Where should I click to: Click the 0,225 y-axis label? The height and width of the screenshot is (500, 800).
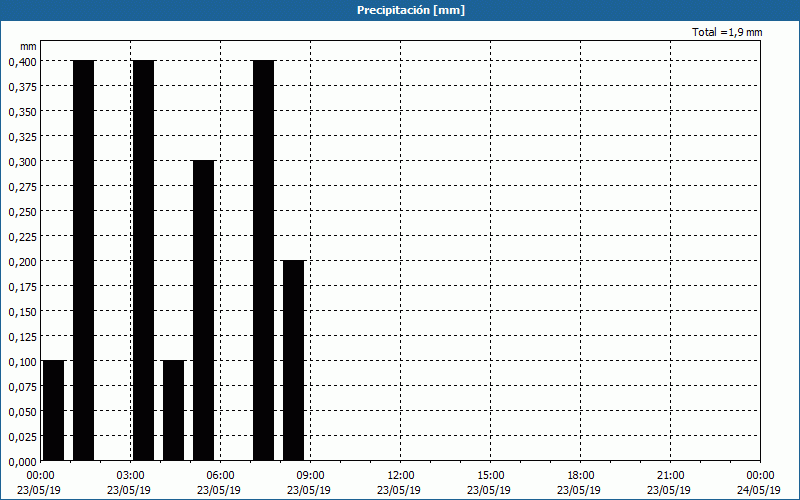coord(22,237)
